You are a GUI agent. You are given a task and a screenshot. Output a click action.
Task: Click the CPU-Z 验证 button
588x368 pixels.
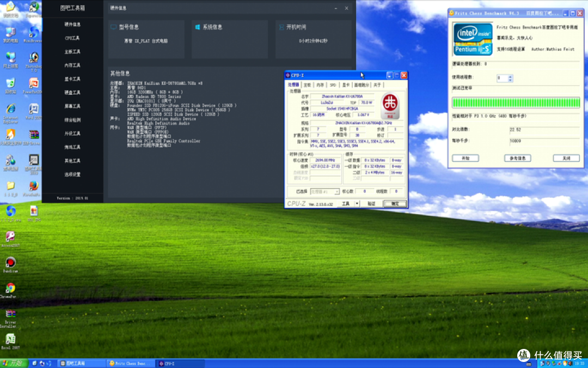371,203
